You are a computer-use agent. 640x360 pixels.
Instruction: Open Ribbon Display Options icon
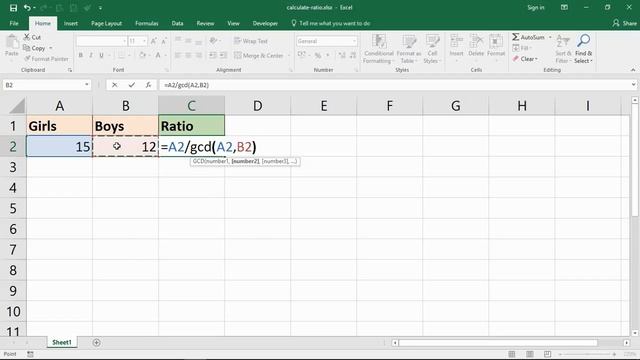[x=564, y=8]
